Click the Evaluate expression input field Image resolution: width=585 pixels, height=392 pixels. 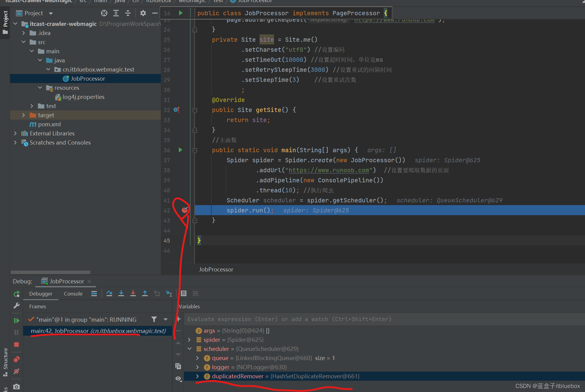pos(289,319)
